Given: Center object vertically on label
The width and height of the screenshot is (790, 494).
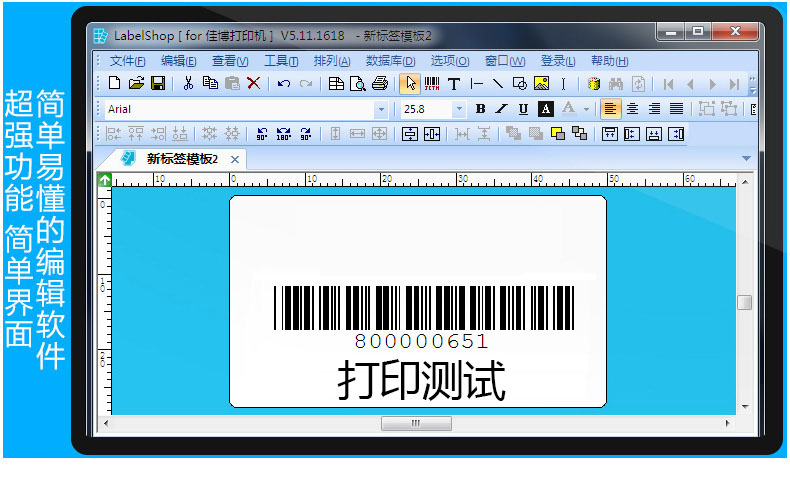Looking at the screenshot, I should pos(410,134).
